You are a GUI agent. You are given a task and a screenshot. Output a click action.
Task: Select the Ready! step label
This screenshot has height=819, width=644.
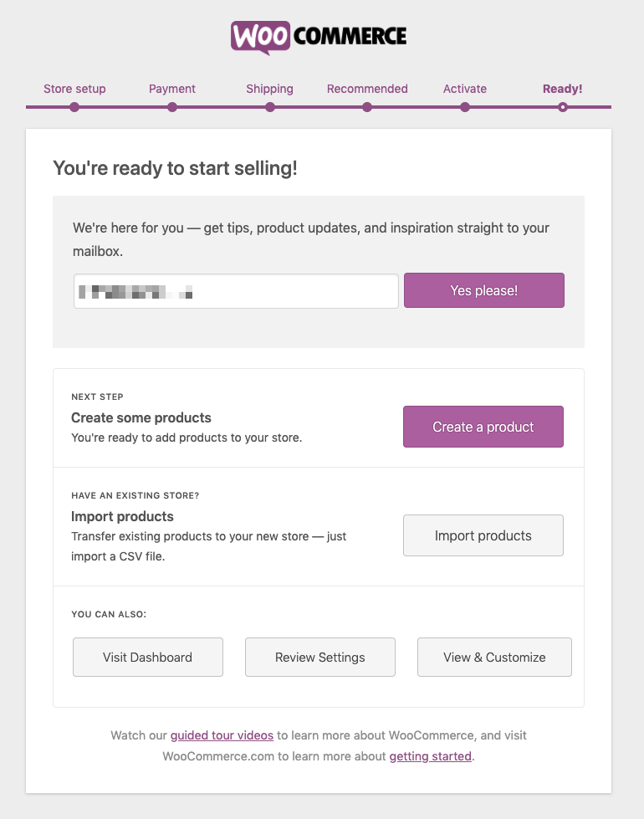pos(563,89)
